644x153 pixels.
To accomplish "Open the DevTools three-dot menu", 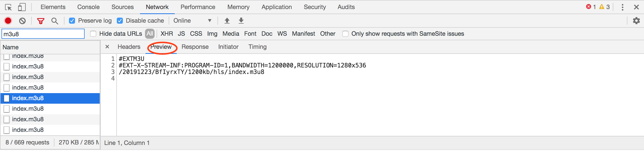I will 622,7.
